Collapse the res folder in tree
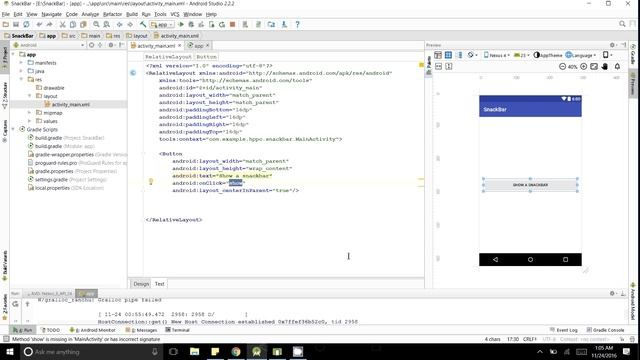This screenshot has width=640, height=360. [x=21, y=79]
